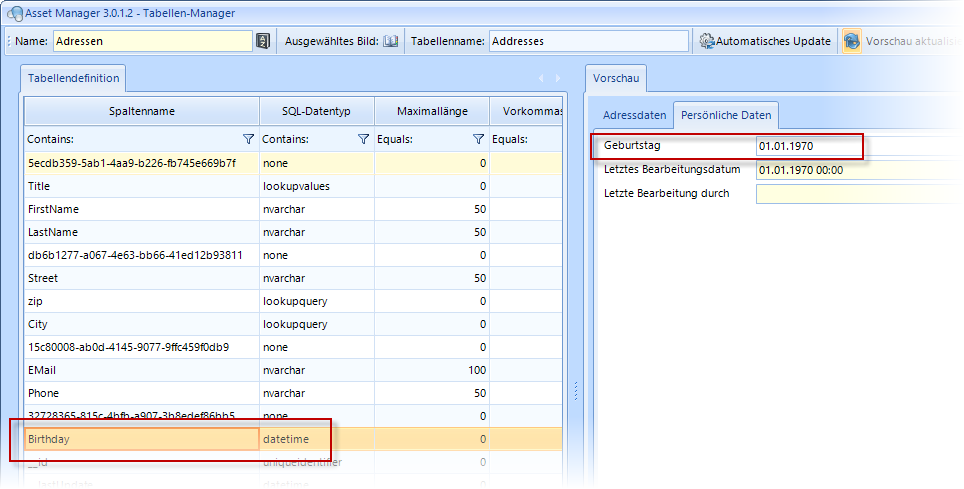Switch to the Tabellendefinition tab

tap(73, 78)
